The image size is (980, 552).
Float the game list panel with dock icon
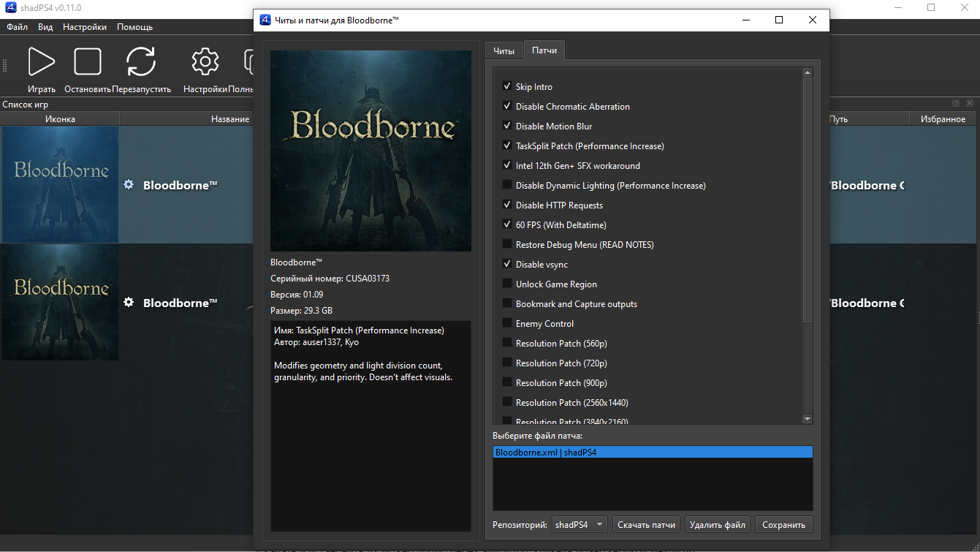[955, 104]
